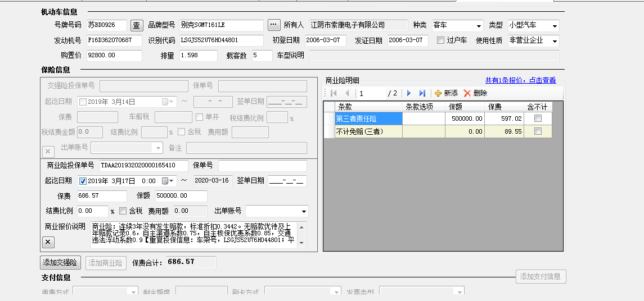
Task: Open the 使用性质 dropdown
Action: (555, 41)
